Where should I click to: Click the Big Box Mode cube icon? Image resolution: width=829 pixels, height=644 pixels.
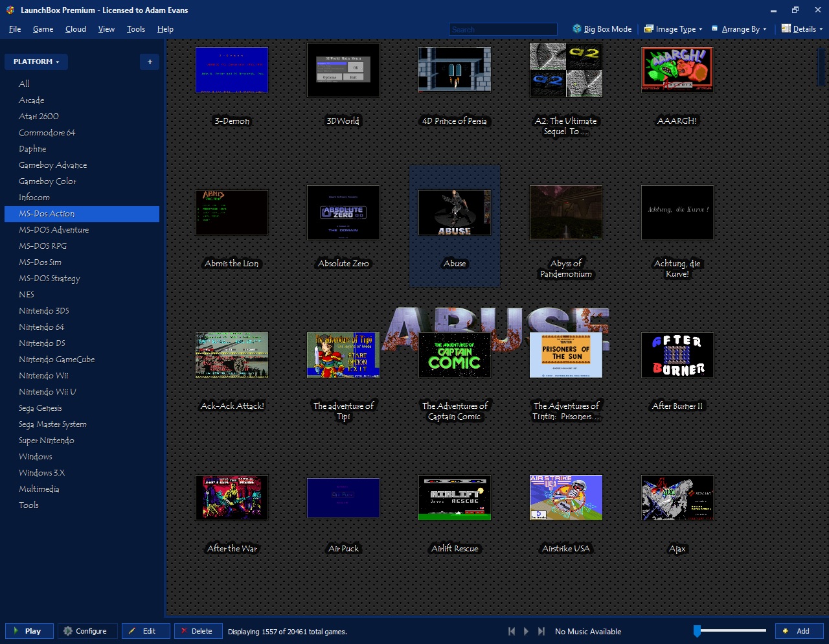pyautogui.click(x=577, y=29)
